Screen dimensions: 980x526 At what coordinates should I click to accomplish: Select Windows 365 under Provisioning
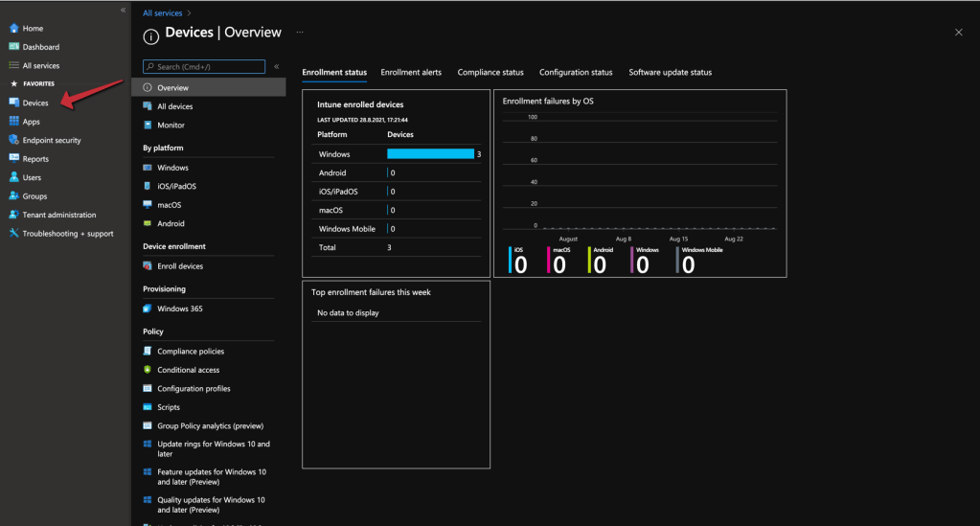179,309
